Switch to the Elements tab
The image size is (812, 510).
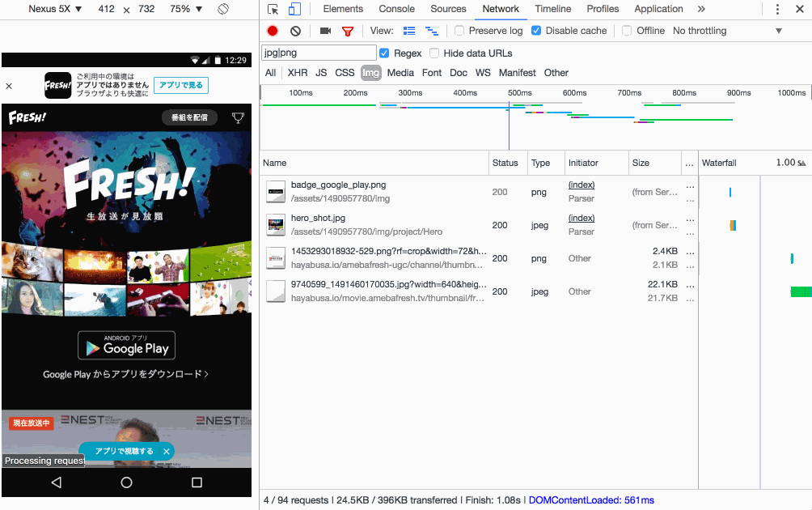tap(343, 9)
